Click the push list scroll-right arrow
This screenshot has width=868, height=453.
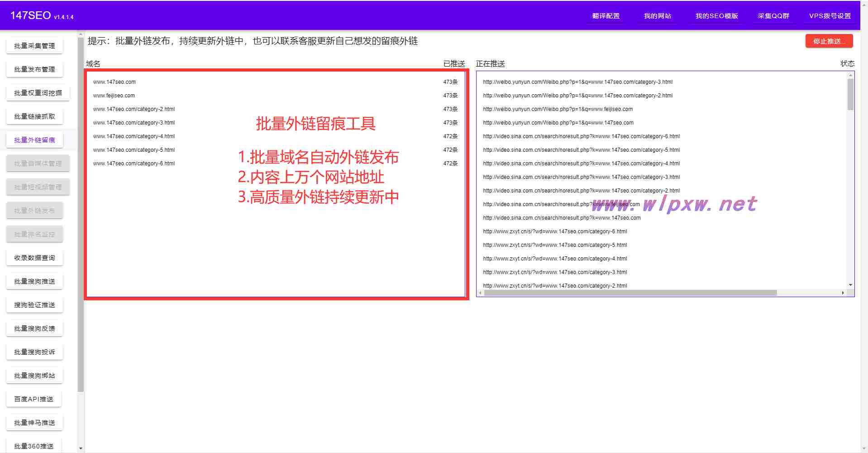coord(843,293)
